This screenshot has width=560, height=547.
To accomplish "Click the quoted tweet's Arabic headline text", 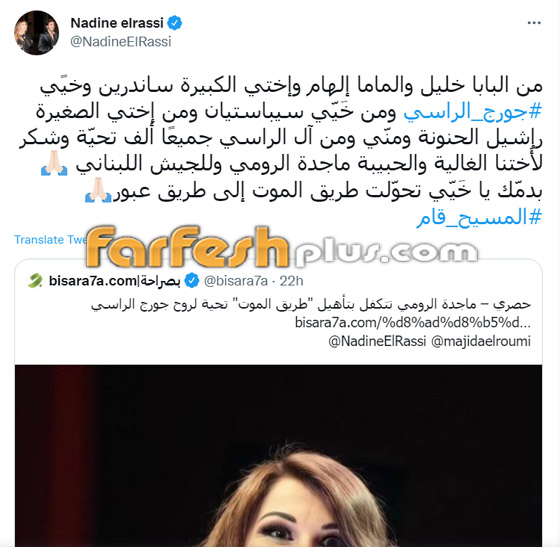I will coord(311,304).
